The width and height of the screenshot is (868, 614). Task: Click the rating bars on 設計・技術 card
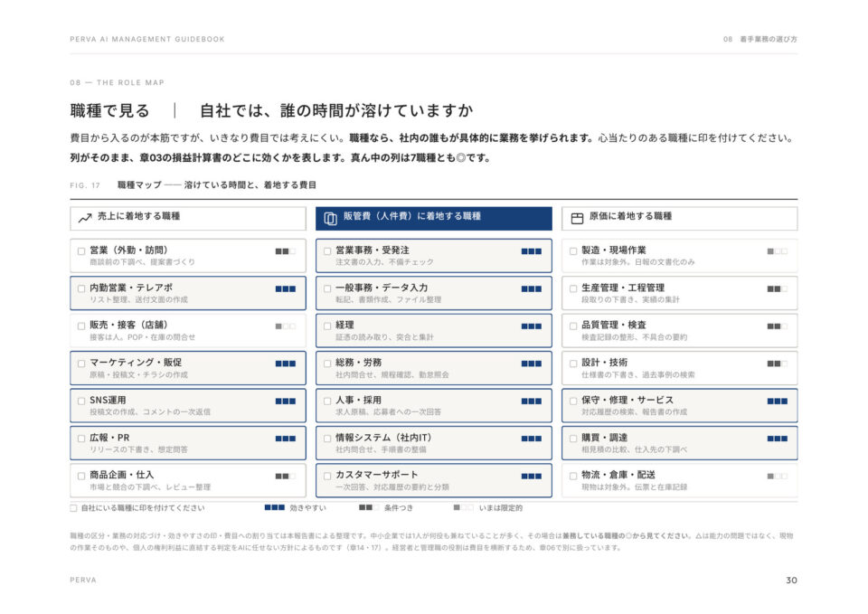[x=778, y=364]
